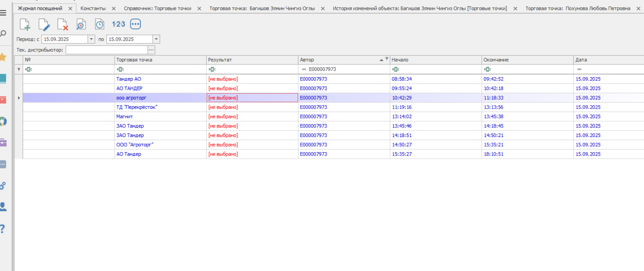Select the Магнит row
644x271 pixels.
[x=333, y=117]
